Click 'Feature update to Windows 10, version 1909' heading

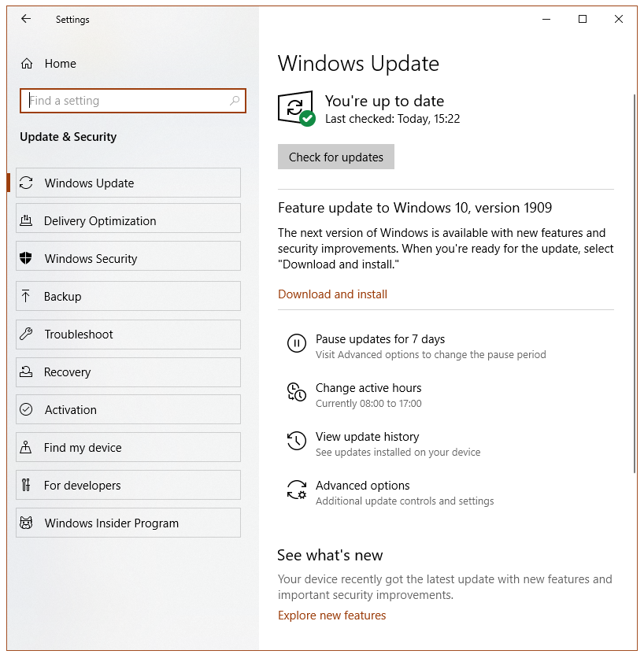pyautogui.click(x=415, y=208)
